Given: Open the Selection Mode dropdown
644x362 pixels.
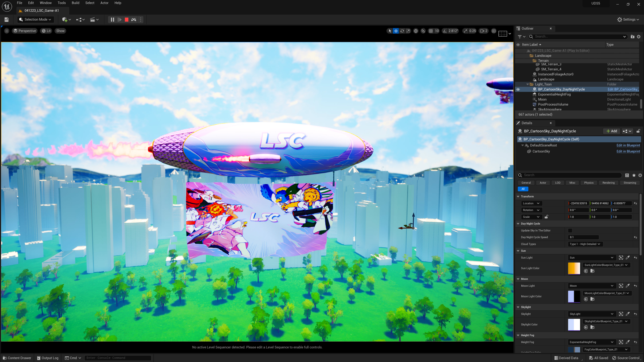Looking at the screenshot, I should coord(36,19).
